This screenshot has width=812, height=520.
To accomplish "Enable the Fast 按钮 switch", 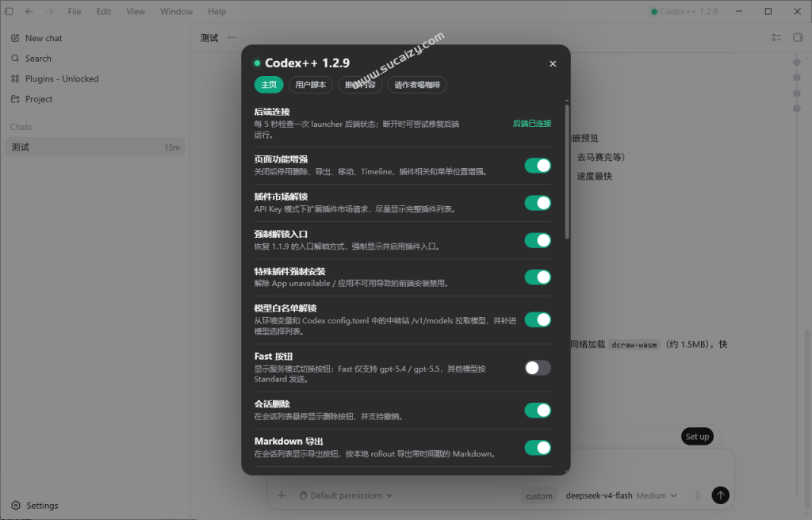I will coord(537,368).
